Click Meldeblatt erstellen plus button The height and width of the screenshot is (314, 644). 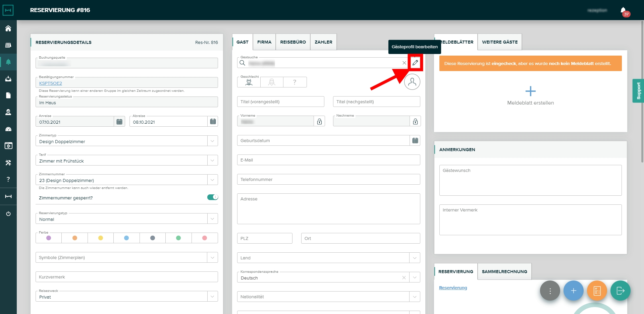(x=530, y=91)
